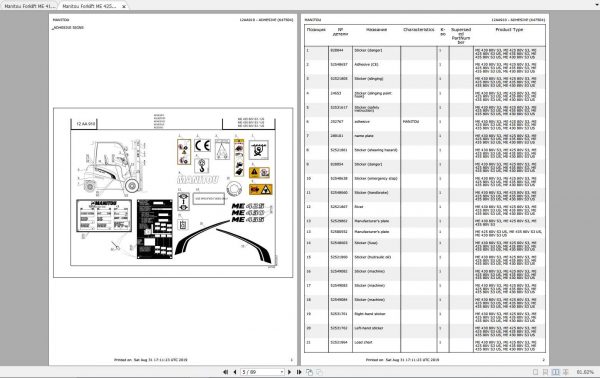Click the Sticker (handbrake) entry
This screenshot has width=600, height=378.
(371, 192)
